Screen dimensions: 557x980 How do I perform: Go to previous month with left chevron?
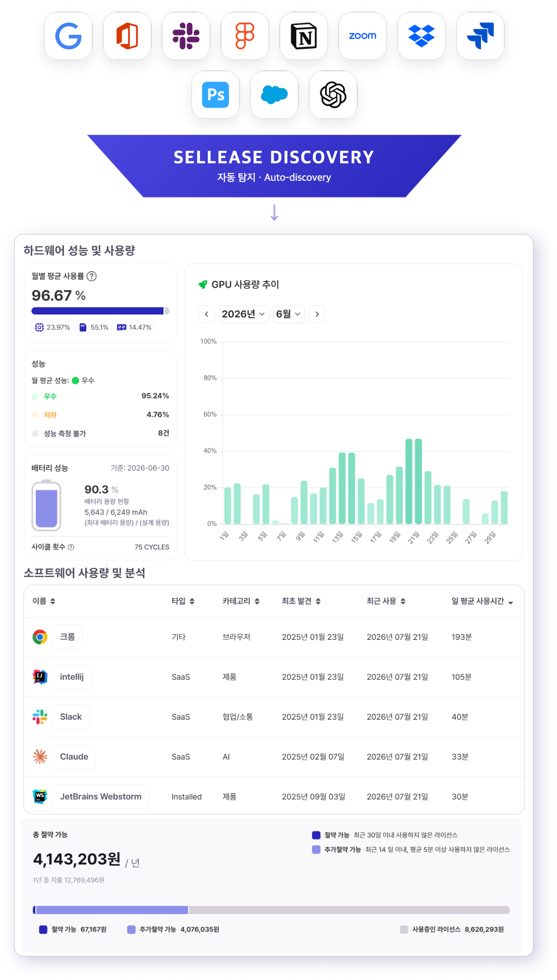[x=207, y=314]
